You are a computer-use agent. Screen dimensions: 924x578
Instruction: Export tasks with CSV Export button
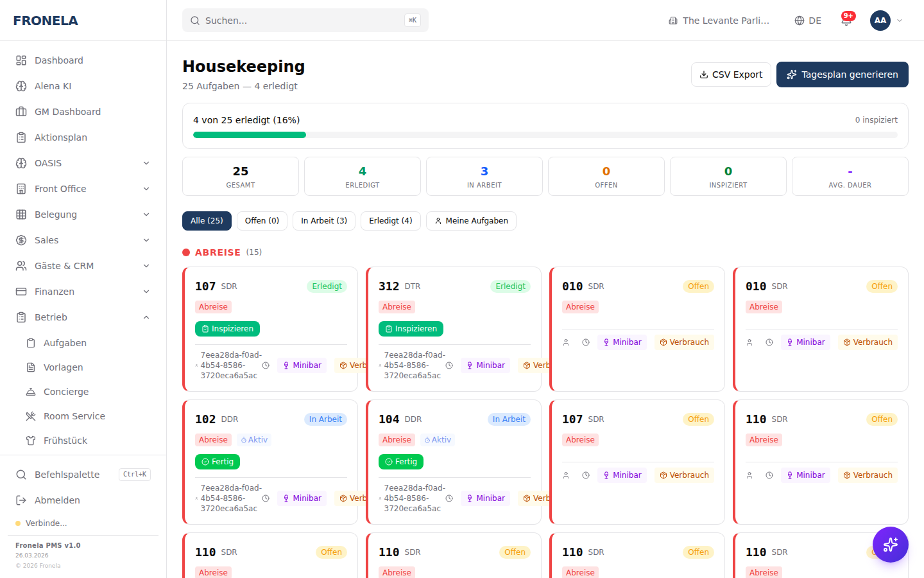731,74
